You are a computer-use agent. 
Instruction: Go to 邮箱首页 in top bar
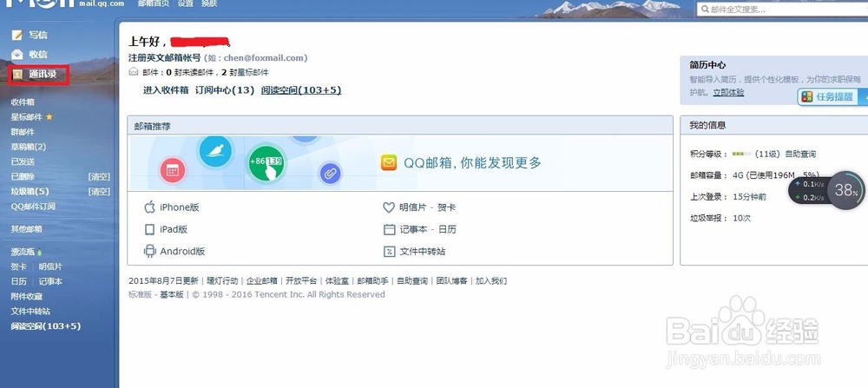pyautogui.click(x=155, y=3)
